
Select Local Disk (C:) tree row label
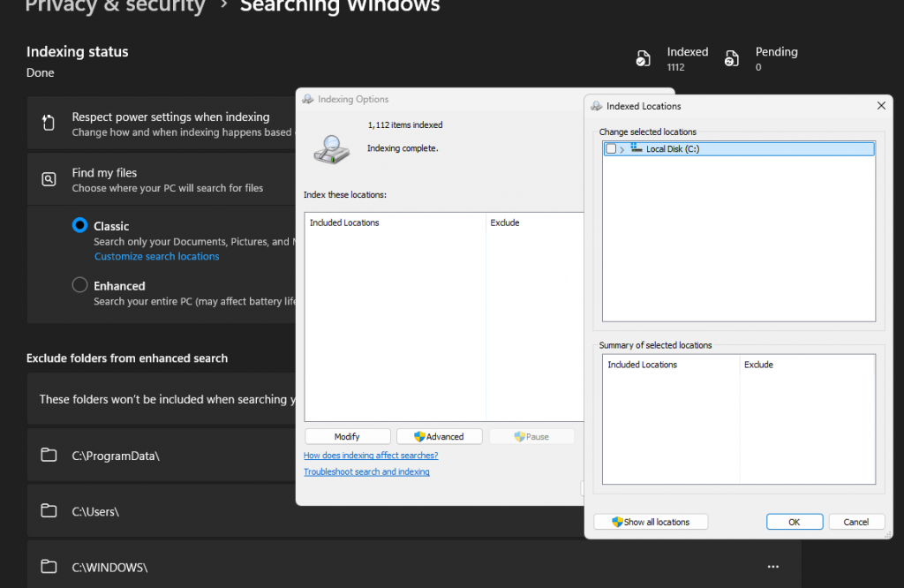click(672, 148)
